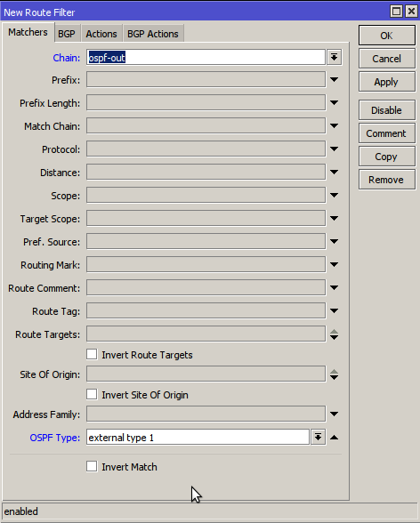
Task: Close the New Route Filter window
Action: click(412, 12)
